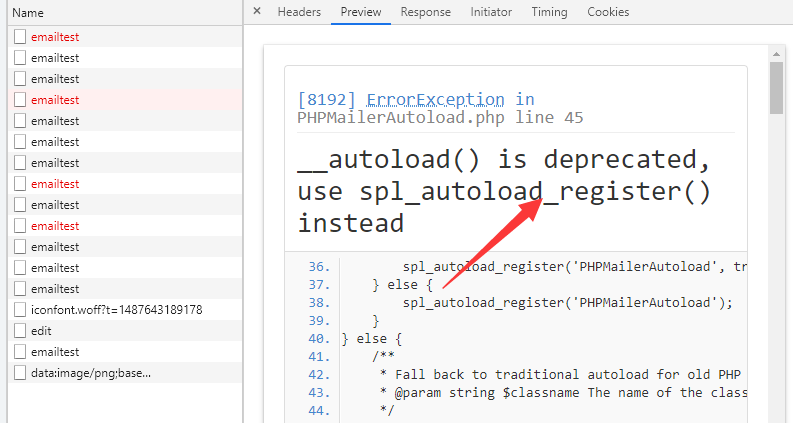Select the Initiator tab
793x423 pixels.
(x=491, y=12)
